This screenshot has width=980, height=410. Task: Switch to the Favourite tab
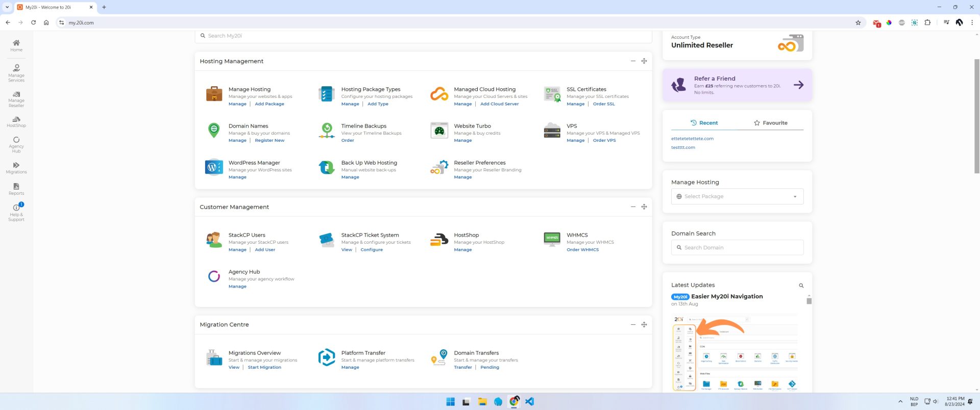point(770,123)
